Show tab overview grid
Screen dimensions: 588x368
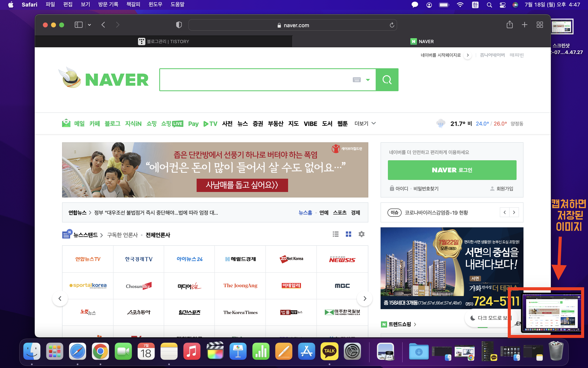pos(540,25)
